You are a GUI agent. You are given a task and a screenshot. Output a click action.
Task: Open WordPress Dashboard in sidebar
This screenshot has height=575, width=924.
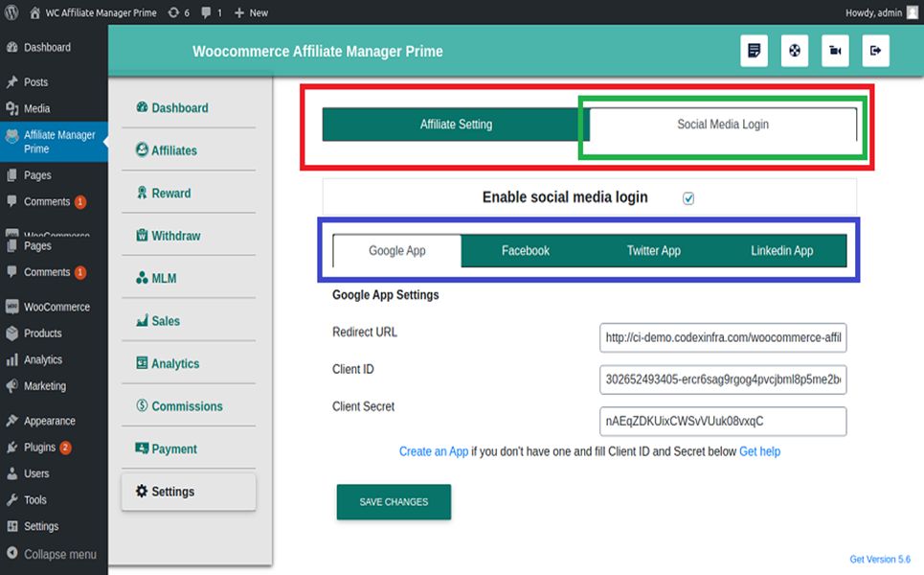(x=39, y=47)
